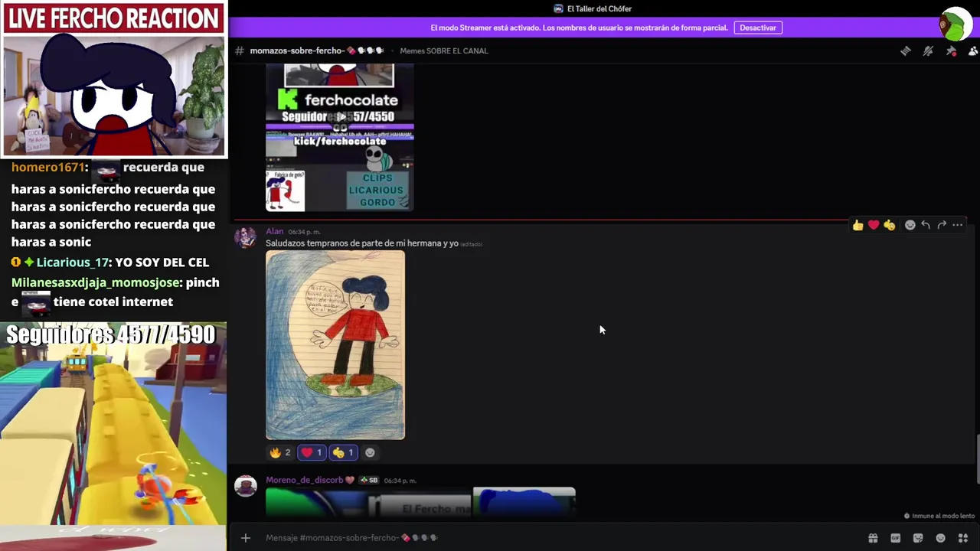
Task: Open the sticker picker
Action: (x=918, y=538)
